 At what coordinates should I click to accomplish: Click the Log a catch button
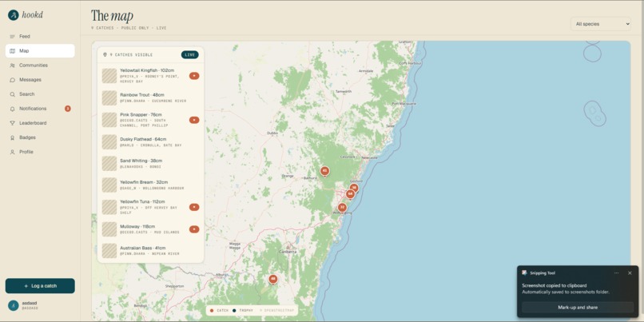(x=40, y=286)
